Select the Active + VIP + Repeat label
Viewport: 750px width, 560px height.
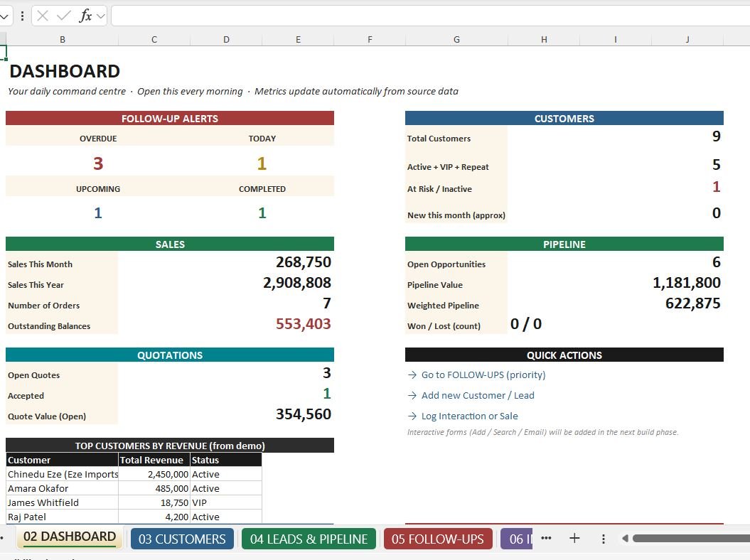tap(448, 167)
